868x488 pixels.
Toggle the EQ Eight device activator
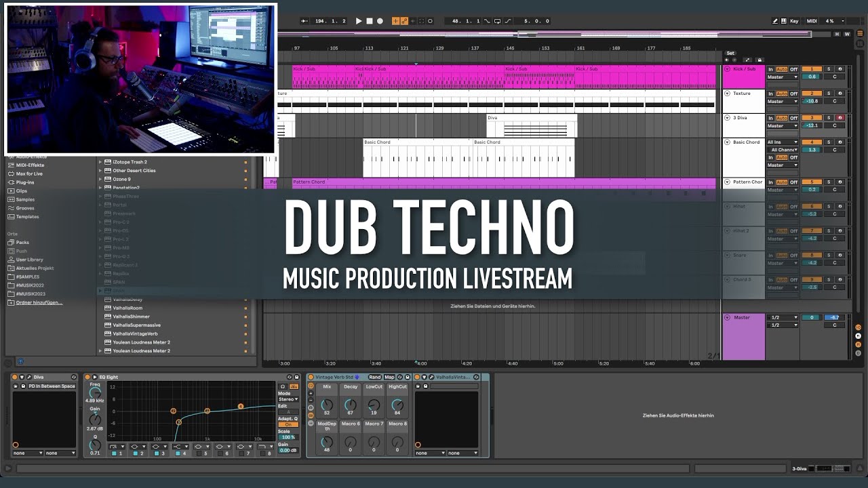(87, 377)
